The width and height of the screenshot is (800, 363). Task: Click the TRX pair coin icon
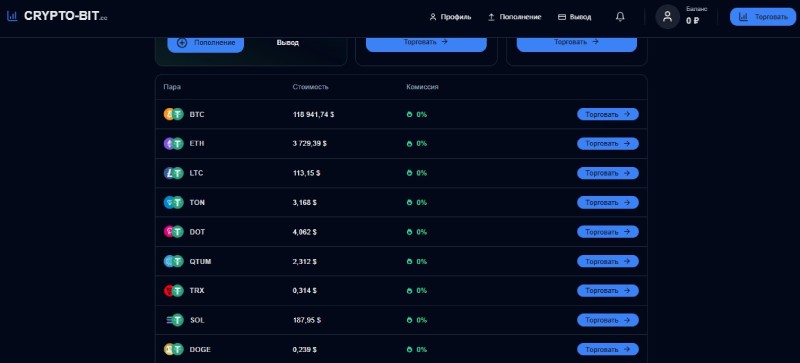tap(173, 291)
